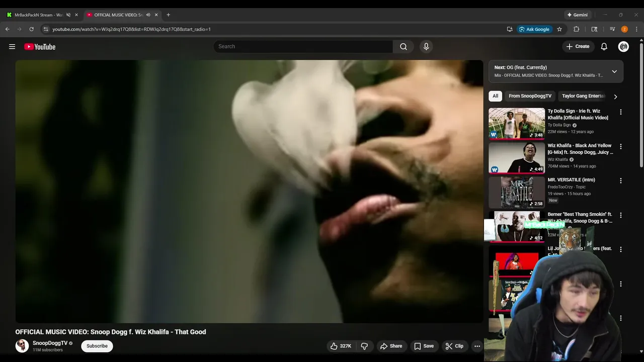The image size is (644, 362).
Task: Click the main video player
Action: pos(249,191)
